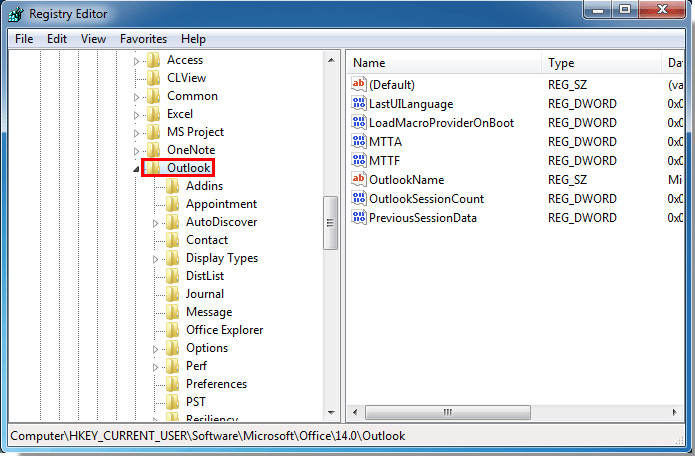695x456 pixels.
Task: Click the values pane horizontal scrollbar thumb
Action: (x=448, y=412)
